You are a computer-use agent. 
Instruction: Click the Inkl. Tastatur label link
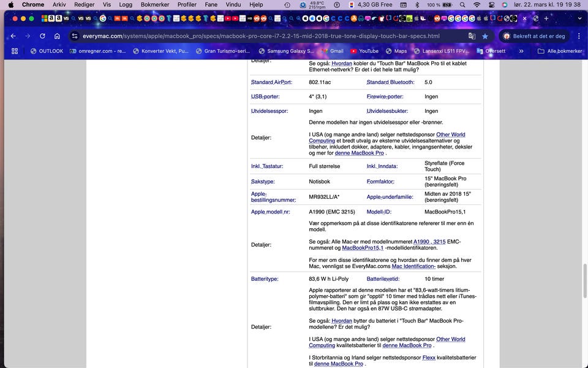pyautogui.click(x=267, y=166)
